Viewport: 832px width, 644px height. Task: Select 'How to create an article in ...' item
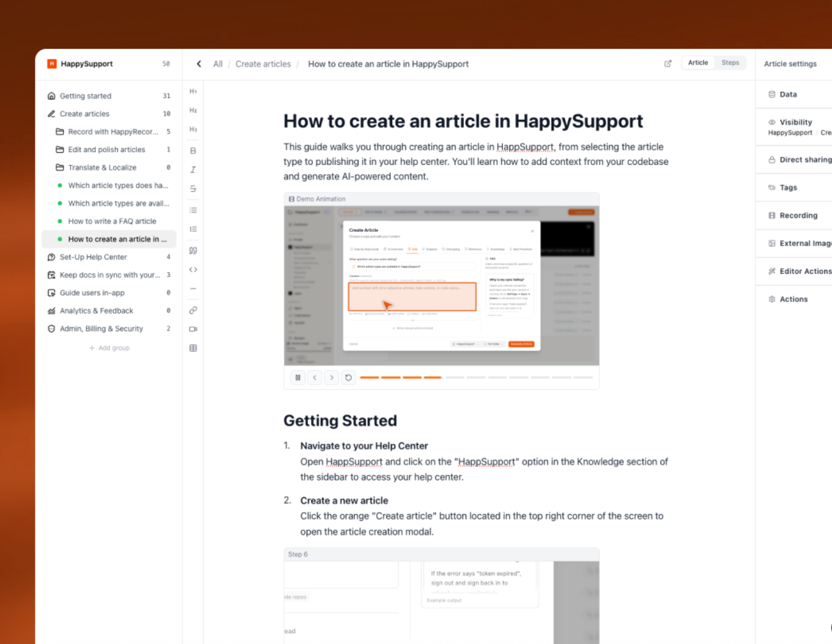coord(109,239)
